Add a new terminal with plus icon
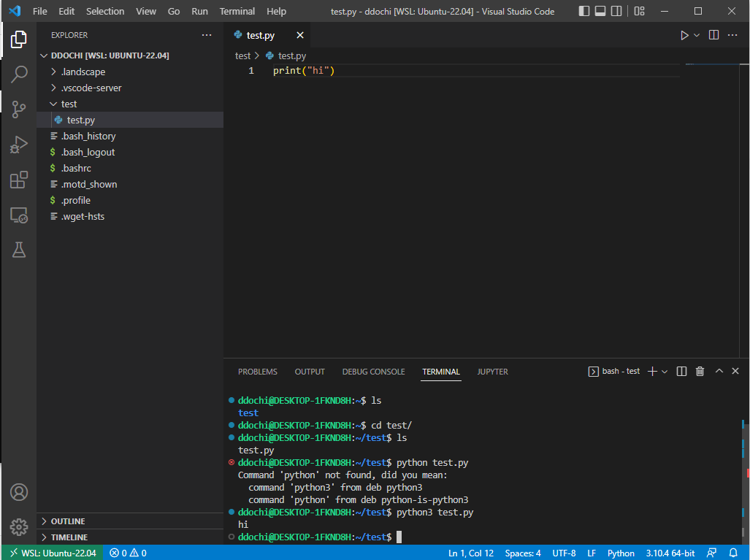The image size is (750, 560). coord(652,372)
